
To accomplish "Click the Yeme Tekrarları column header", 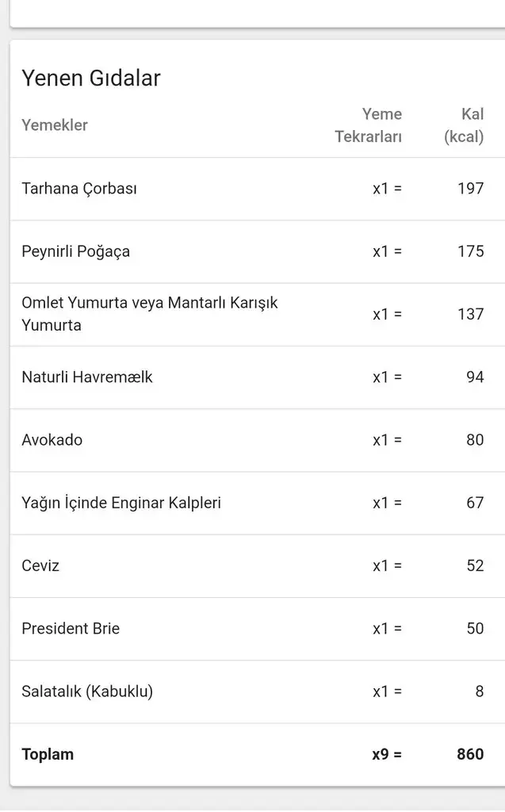I will point(369,125).
